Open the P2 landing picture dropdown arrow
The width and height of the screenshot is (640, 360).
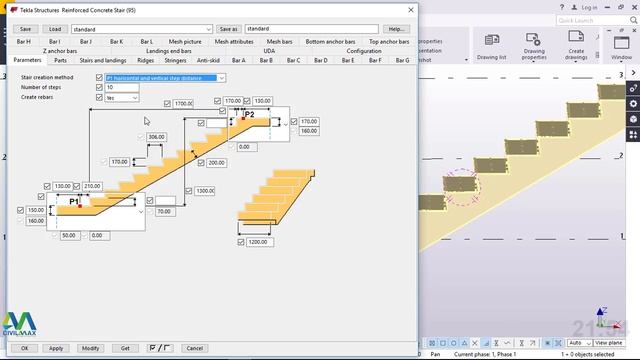285,124
